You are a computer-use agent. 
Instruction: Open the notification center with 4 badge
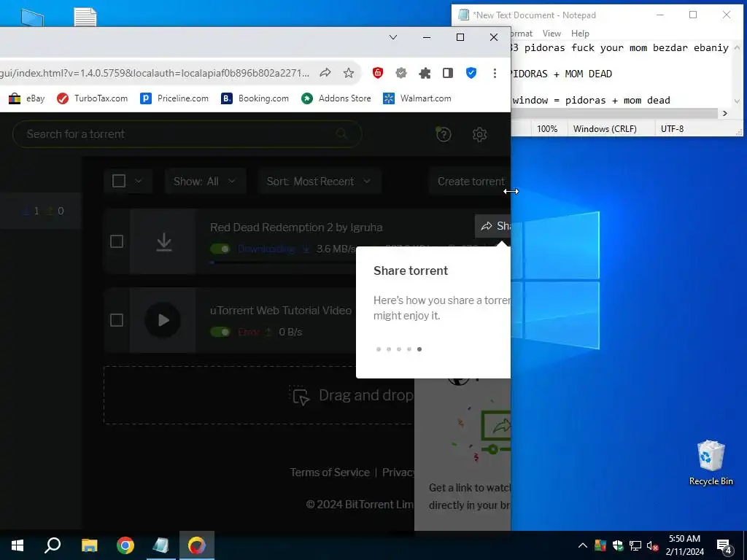point(724,547)
